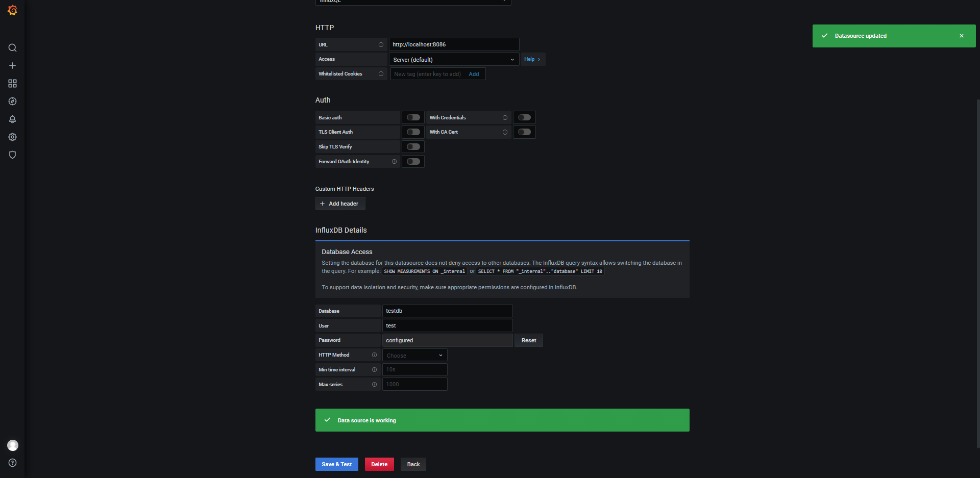Click the Back button
Viewport: 980px width, 478px height.
pos(413,464)
